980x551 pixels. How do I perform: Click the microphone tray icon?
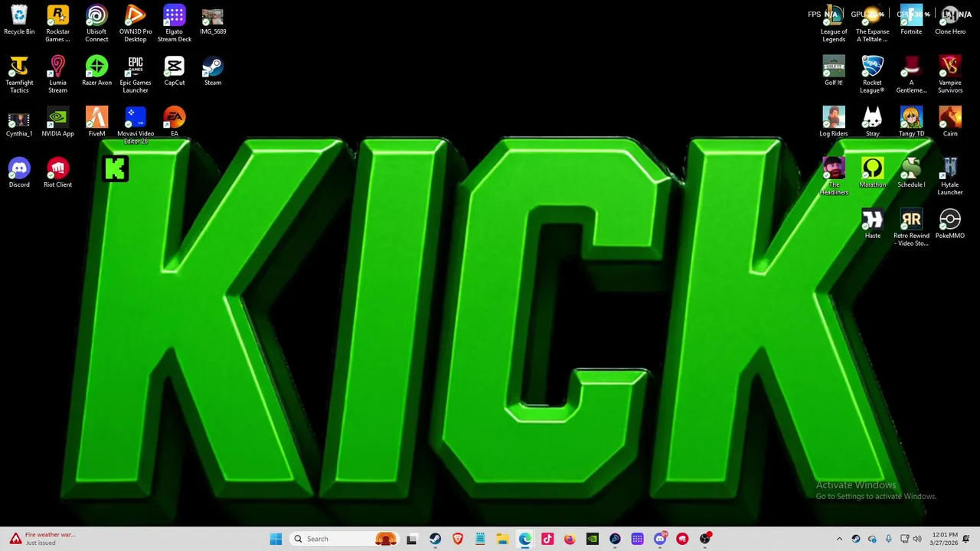pyautogui.click(x=888, y=539)
